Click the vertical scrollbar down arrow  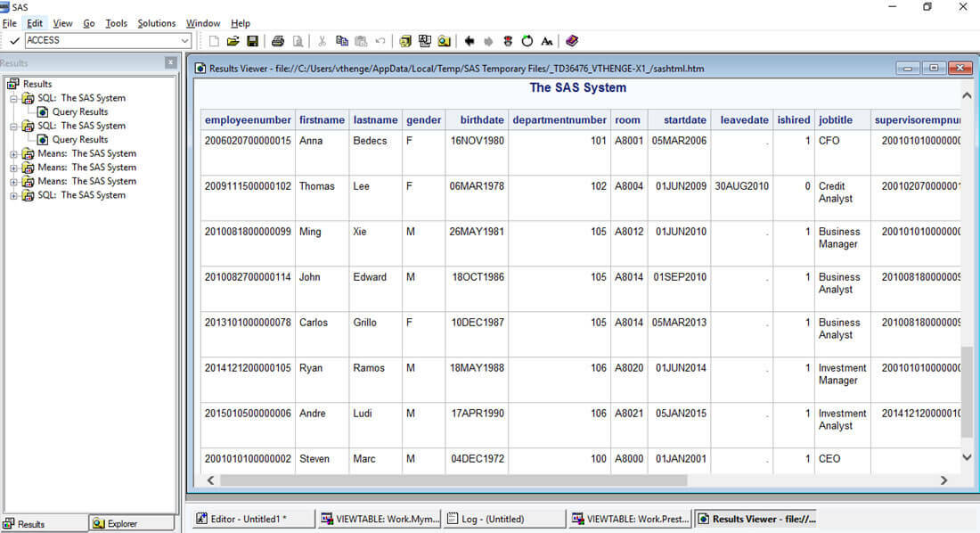click(x=967, y=457)
